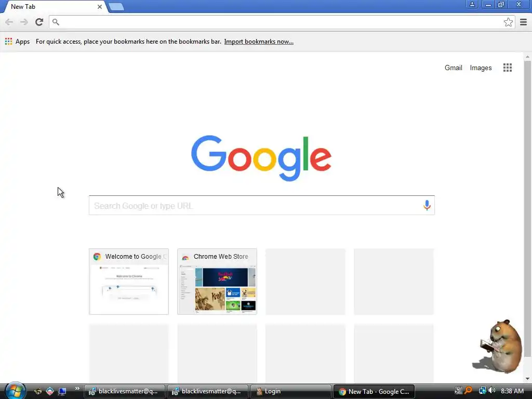532x399 pixels.
Task: Click the network icon in system tray
Action: 482,391
